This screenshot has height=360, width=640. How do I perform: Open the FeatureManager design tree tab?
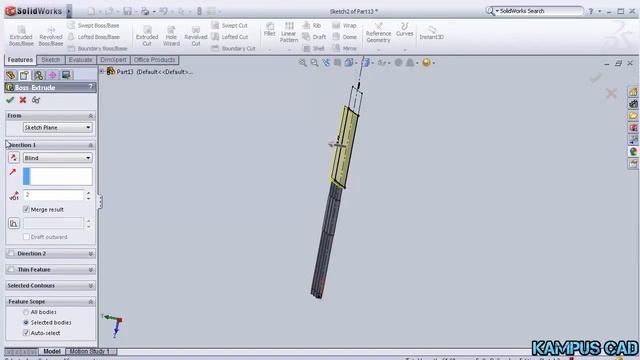(x=11, y=75)
